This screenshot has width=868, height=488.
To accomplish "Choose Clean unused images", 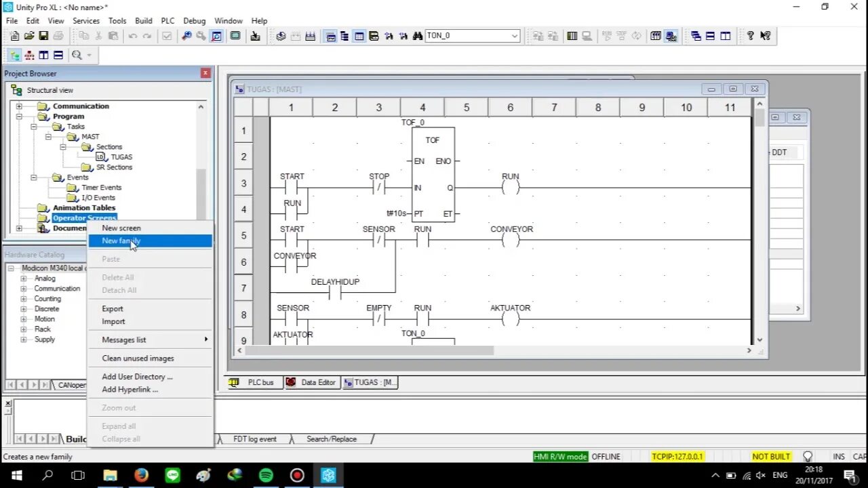I will click(x=151, y=359).
